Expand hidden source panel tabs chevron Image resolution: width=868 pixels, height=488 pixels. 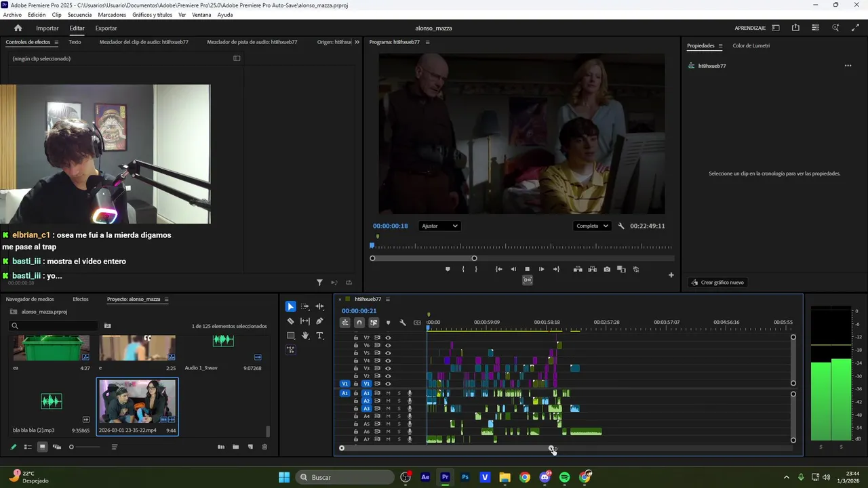click(357, 42)
